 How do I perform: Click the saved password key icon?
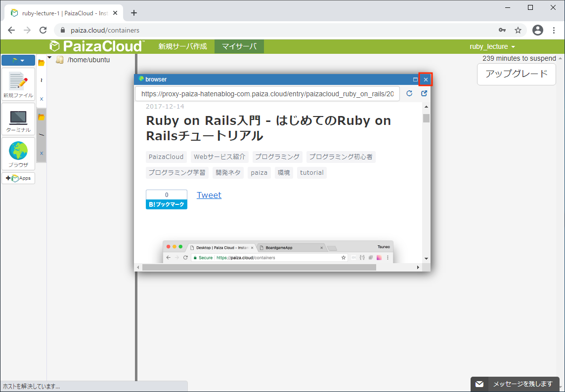[502, 30]
